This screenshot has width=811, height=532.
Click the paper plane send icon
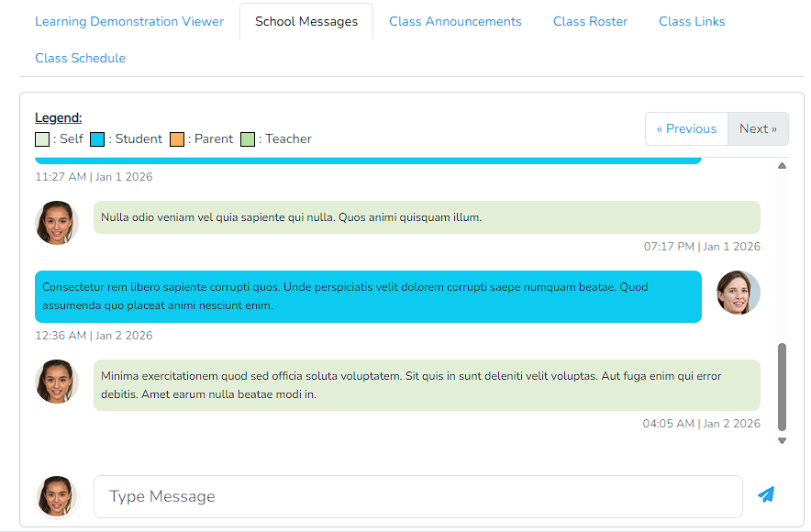point(766,495)
